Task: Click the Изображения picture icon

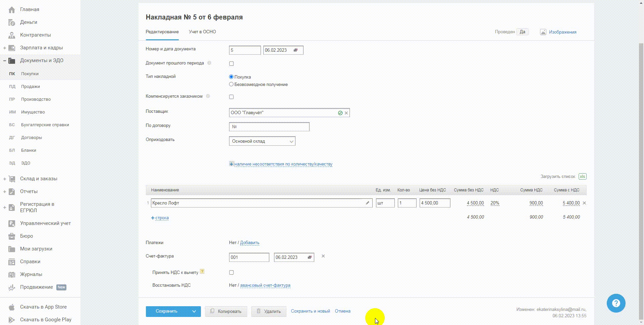Action: click(543, 32)
